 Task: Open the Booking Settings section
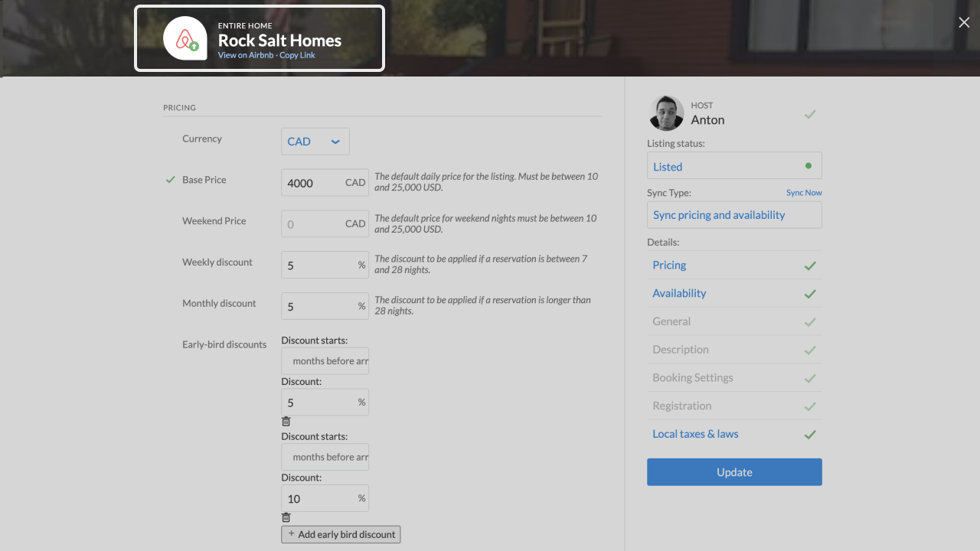click(734, 377)
